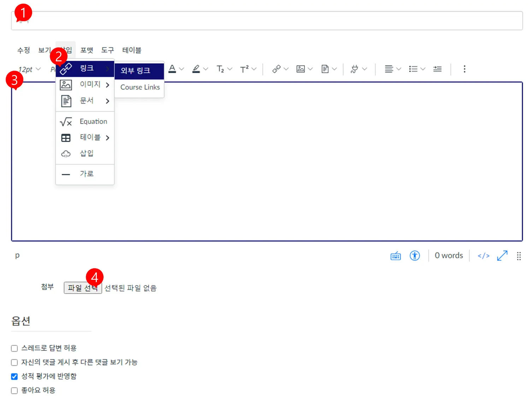Apply subscript formatting
532x401 pixels.
point(220,69)
